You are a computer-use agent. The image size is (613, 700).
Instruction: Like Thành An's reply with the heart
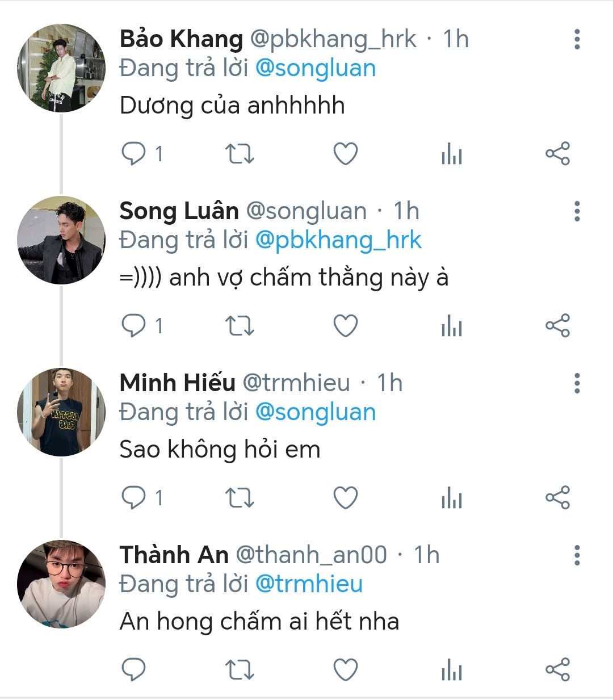click(x=345, y=670)
